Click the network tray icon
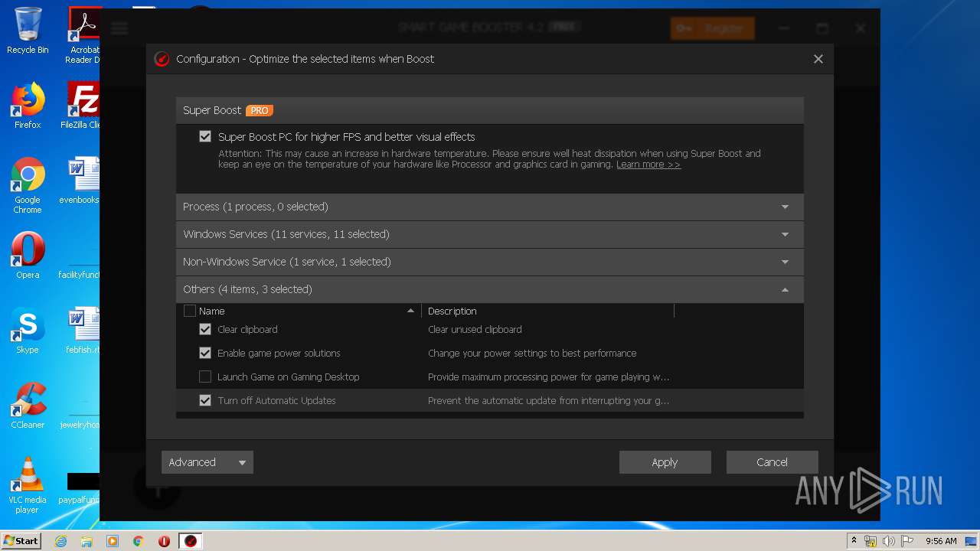The width and height of the screenshot is (980, 551). pos(871,541)
